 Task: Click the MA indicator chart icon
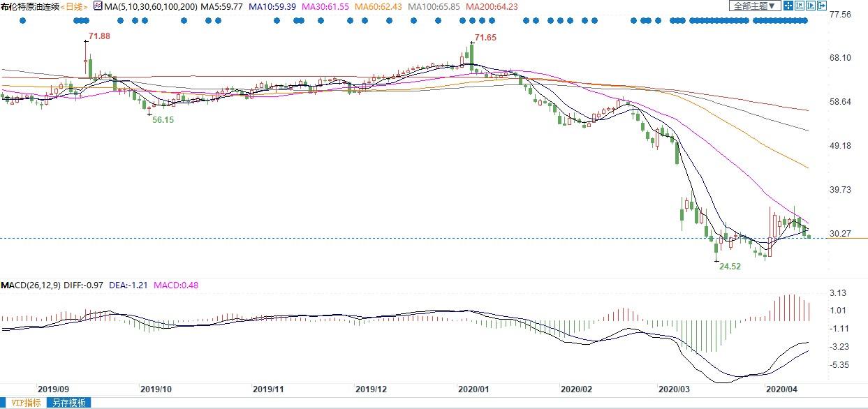tap(98, 6)
